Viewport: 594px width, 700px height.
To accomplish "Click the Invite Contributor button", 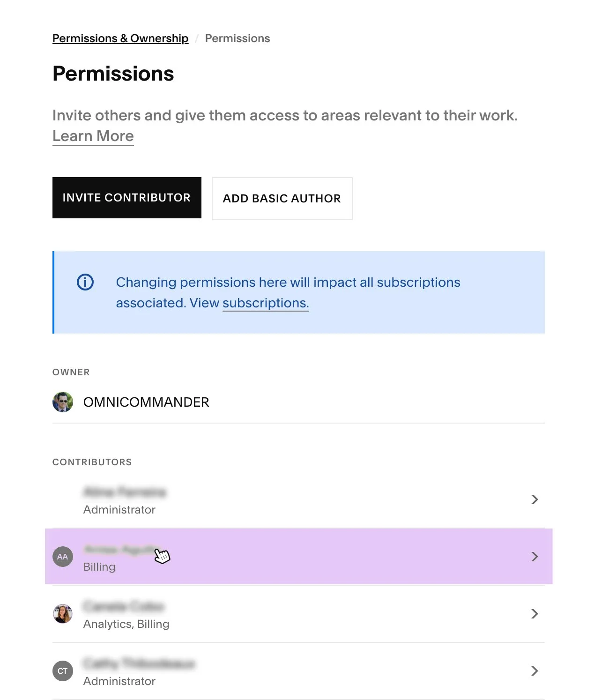I will pyautogui.click(x=127, y=198).
